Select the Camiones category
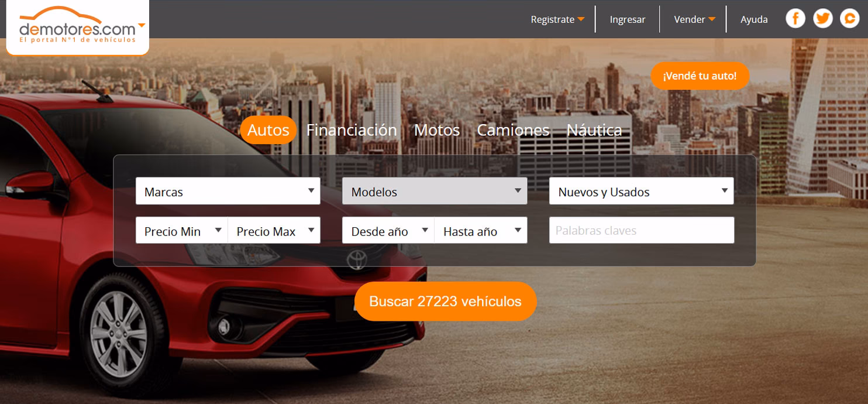The image size is (868, 404). (x=512, y=130)
